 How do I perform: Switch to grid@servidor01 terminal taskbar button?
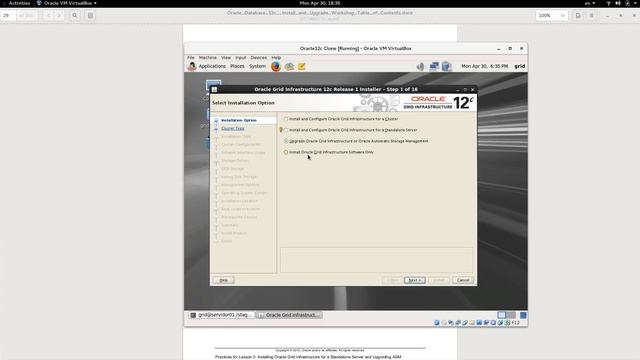coord(221,315)
